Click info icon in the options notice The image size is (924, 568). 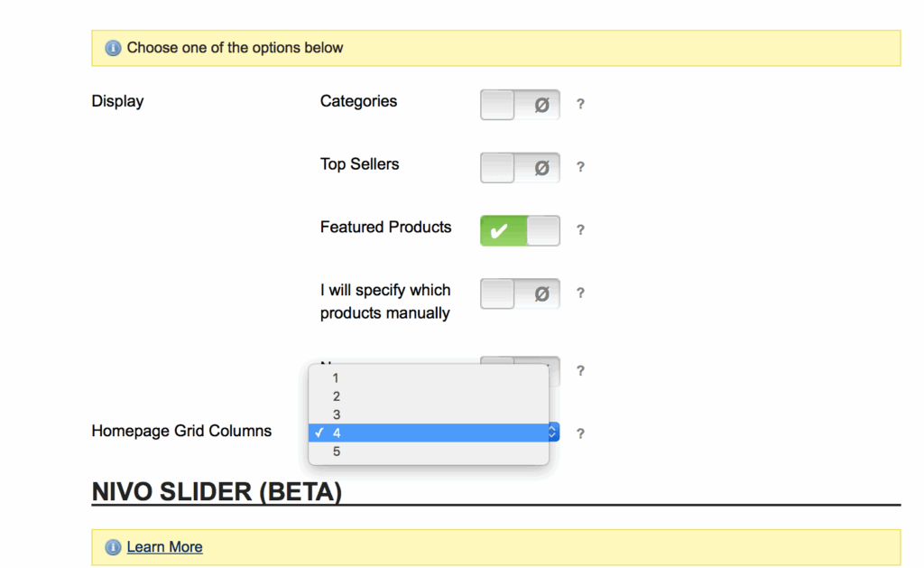113,48
